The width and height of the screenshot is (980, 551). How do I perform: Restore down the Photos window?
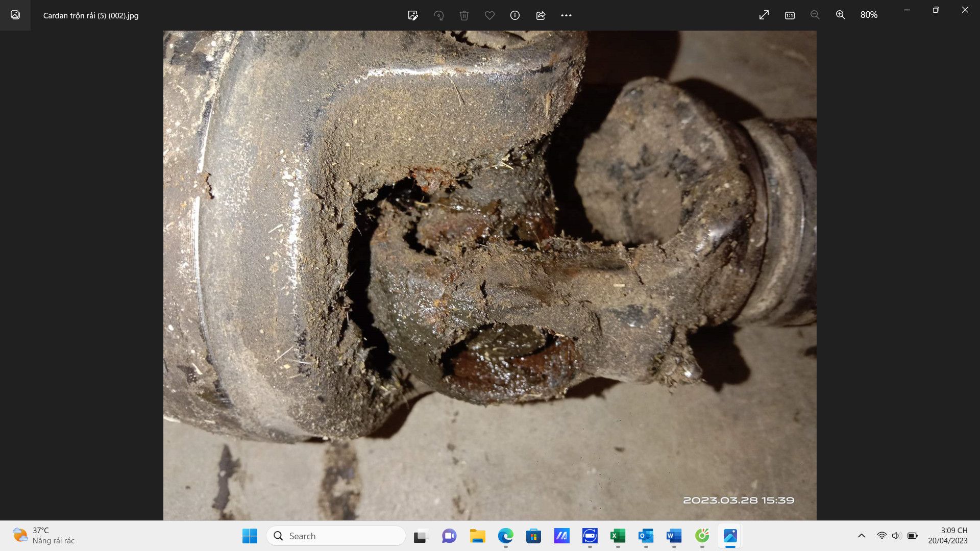(936, 10)
